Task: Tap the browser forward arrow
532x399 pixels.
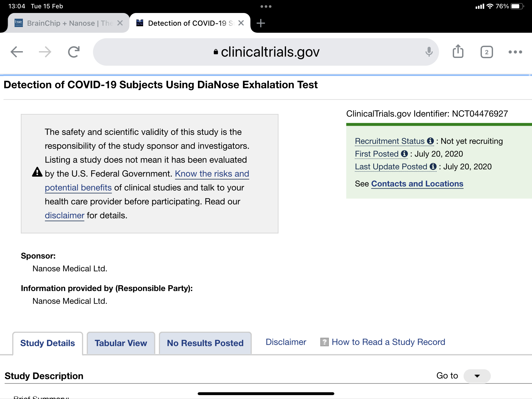Action: point(45,52)
